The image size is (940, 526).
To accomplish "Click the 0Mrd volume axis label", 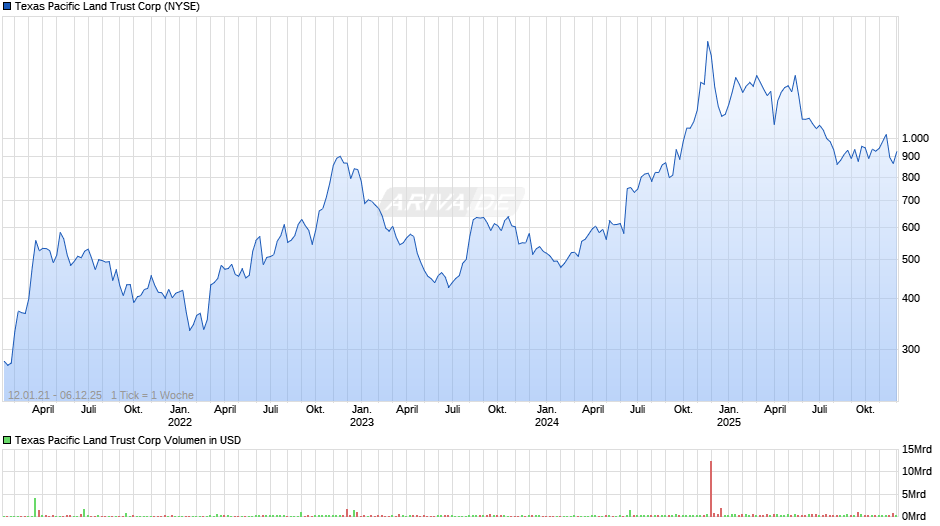I will (914, 516).
